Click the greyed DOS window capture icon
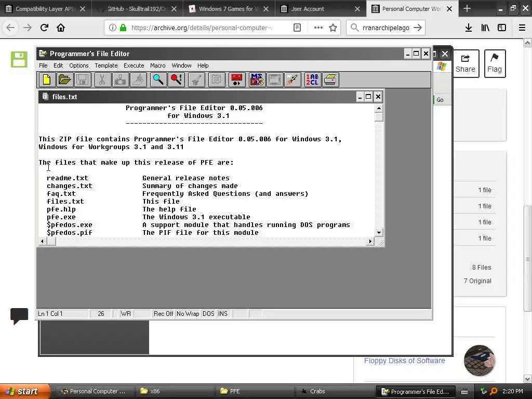 tap(275, 79)
